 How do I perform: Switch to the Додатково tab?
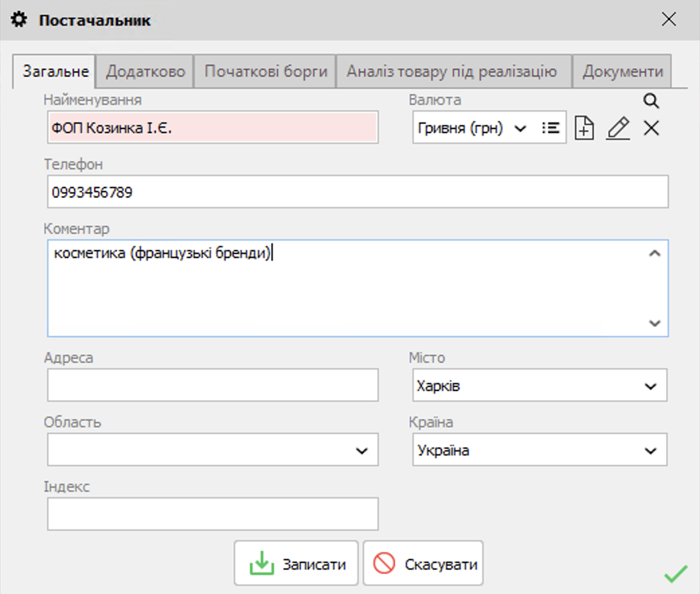144,70
